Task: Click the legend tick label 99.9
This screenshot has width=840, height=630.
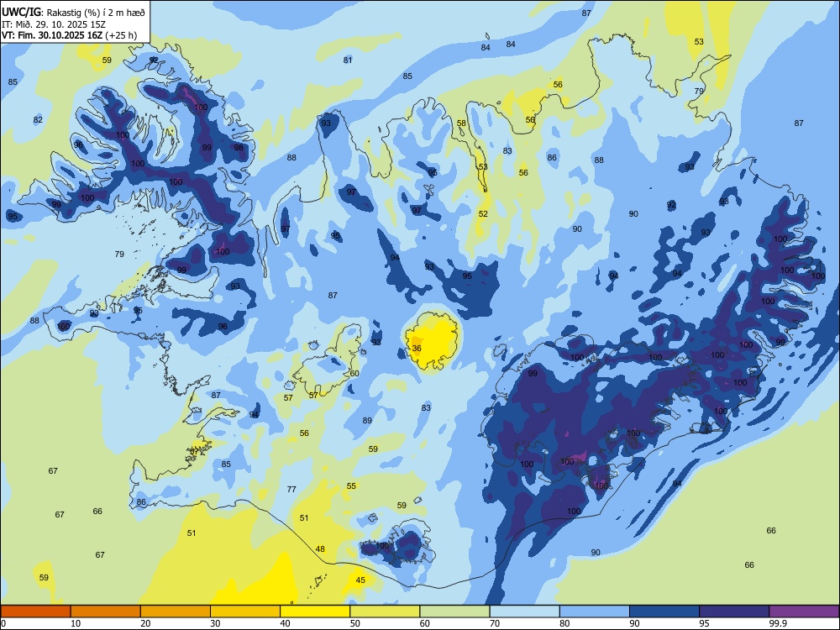Action: click(778, 623)
